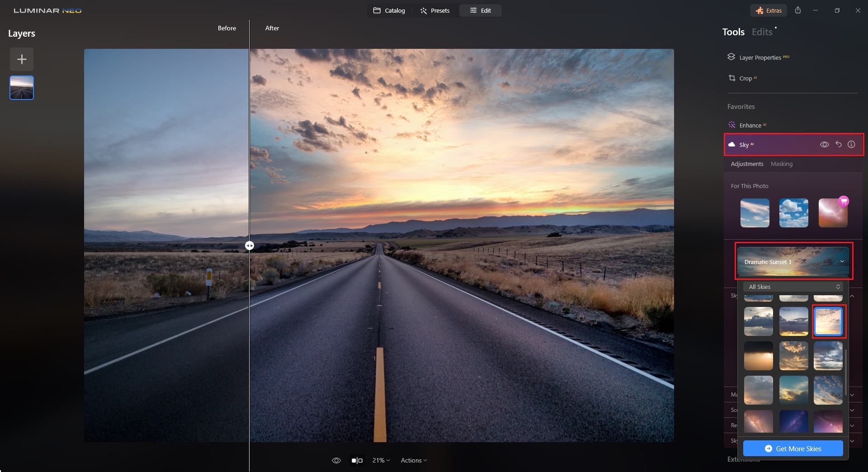The height and width of the screenshot is (472, 868).
Task: Choose the pink Milky Way sky thumbnail
Action: tap(759, 422)
